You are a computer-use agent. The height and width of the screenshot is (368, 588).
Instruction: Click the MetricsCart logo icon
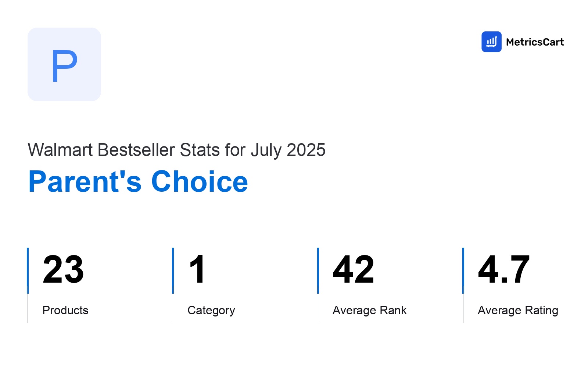pos(491,42)
